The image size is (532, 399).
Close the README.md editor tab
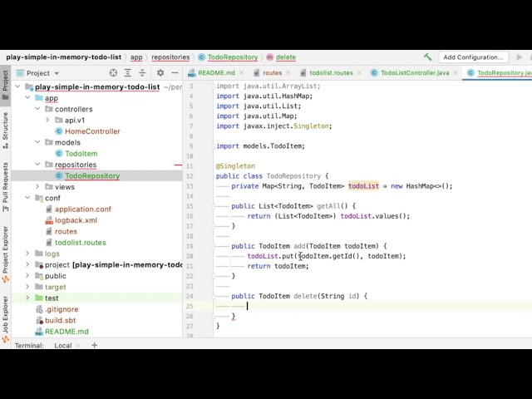[x=242, y=73]
